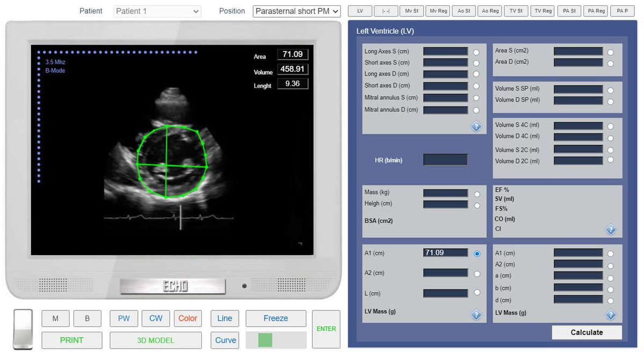Open the 3D MODEL view
This screenshot has height=356, width=644.
tap(156, 340)
